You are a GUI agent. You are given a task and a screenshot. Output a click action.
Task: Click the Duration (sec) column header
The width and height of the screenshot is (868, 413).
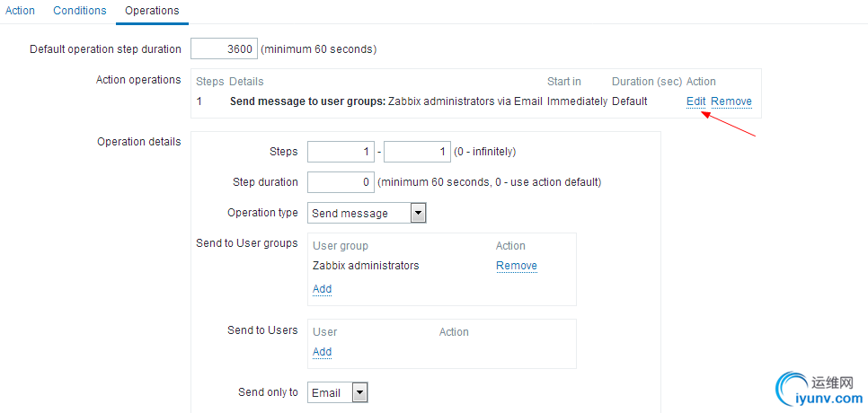coord(647,82)
